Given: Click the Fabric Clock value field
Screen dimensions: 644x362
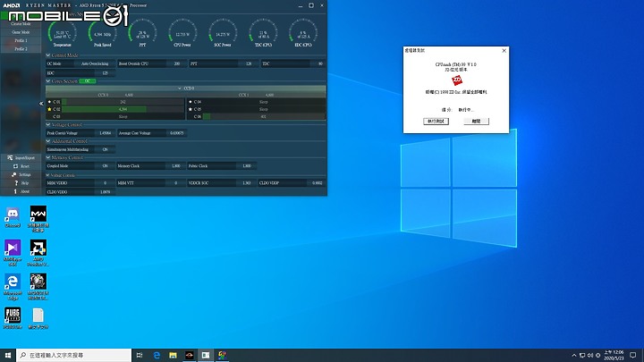Looking at the screenshot, I should [247, 166].
